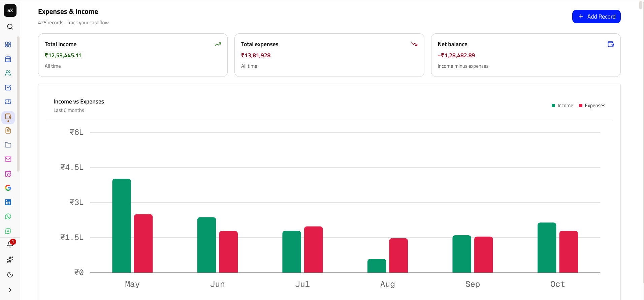Click the Aug income green bar

(x=377, y=266)
